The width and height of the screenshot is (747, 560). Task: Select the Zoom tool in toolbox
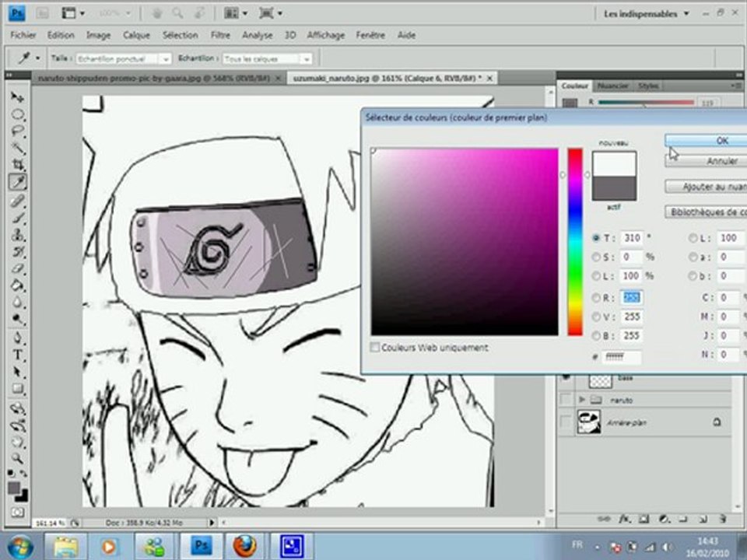click(18, 459)
